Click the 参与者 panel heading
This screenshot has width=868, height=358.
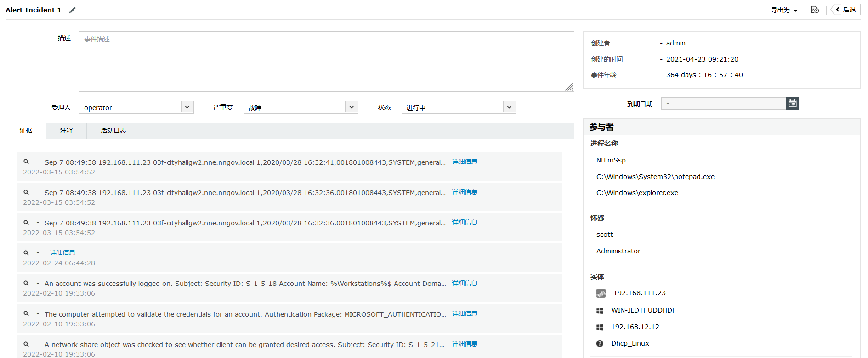(x=601, y=127)
